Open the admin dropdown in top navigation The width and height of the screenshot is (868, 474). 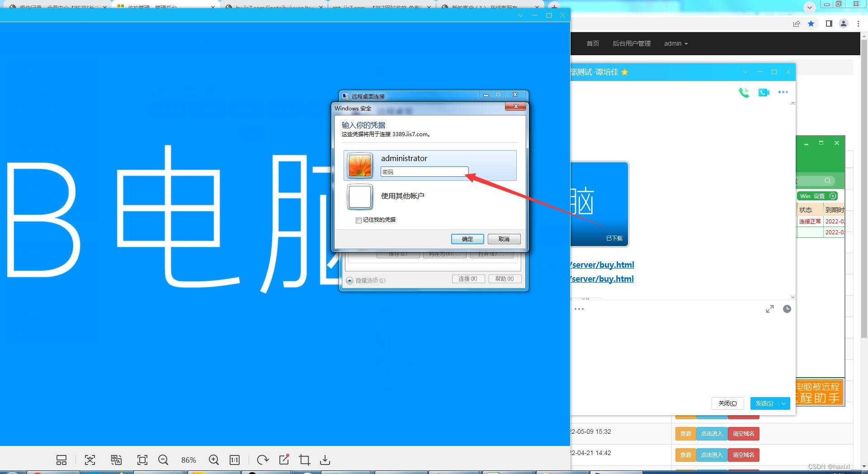[x=676, y=43]
